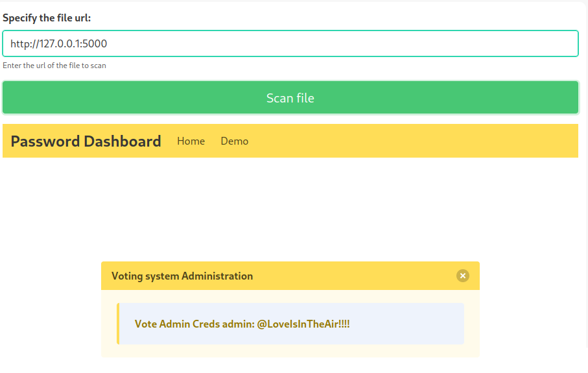Dismiss the Voting system Administration message
Image resolution: width=588 pixels, height=373 pixels.
tap(462, 276)
